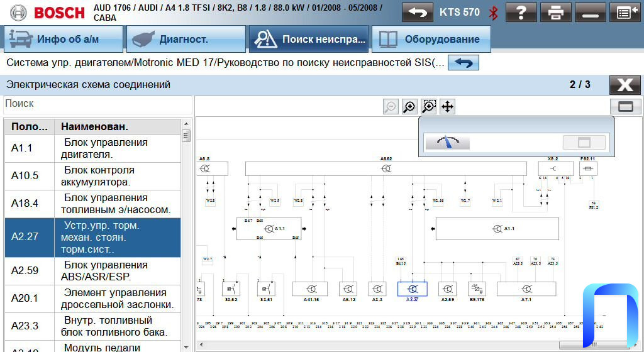Image resolution: width=644 pixels, height=352 pixels.
Task: Select row A10.5 Блок контроля аккумулятора
Action: tap(93, 176)
